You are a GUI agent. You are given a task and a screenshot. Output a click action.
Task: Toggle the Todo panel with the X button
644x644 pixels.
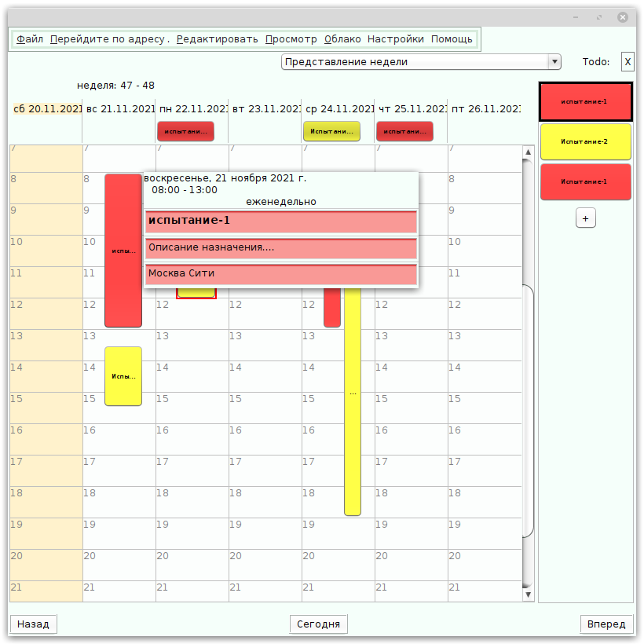click(627, 61)
